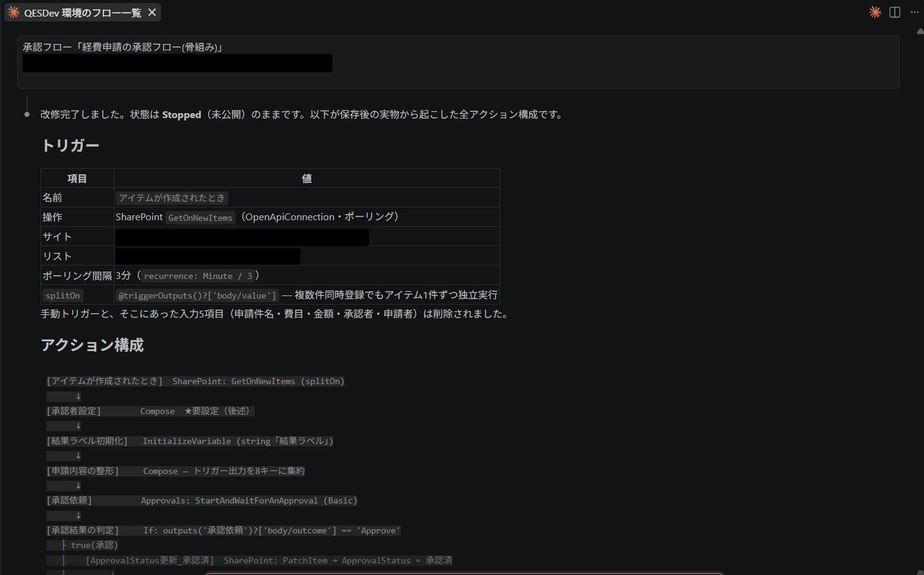Click the [ApprovalStatus更新_承認済] PatchItem line

click(269, 560)
